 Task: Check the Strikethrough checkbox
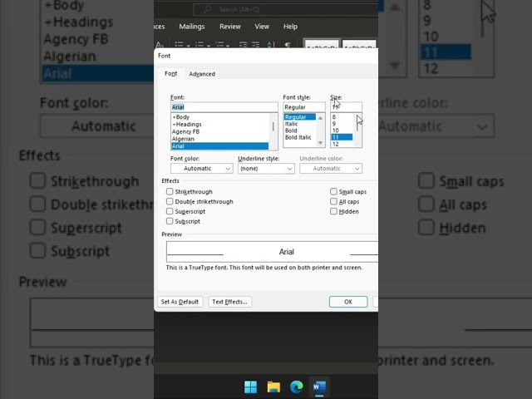coord(170,192)
